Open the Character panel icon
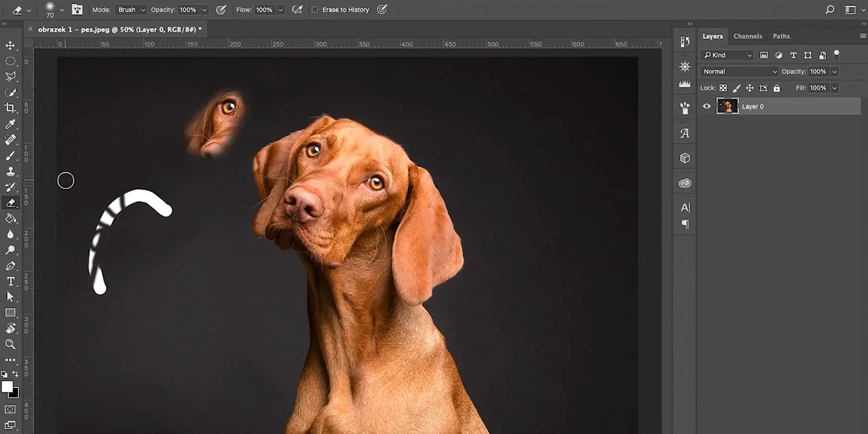Image resolution: width=868 pixels, height=434 pixels. coord(685,207)
